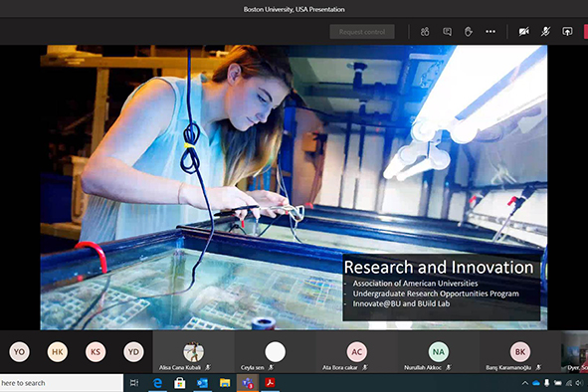Click the Barış Karamanoğlu name label

(x=508, y=367)
